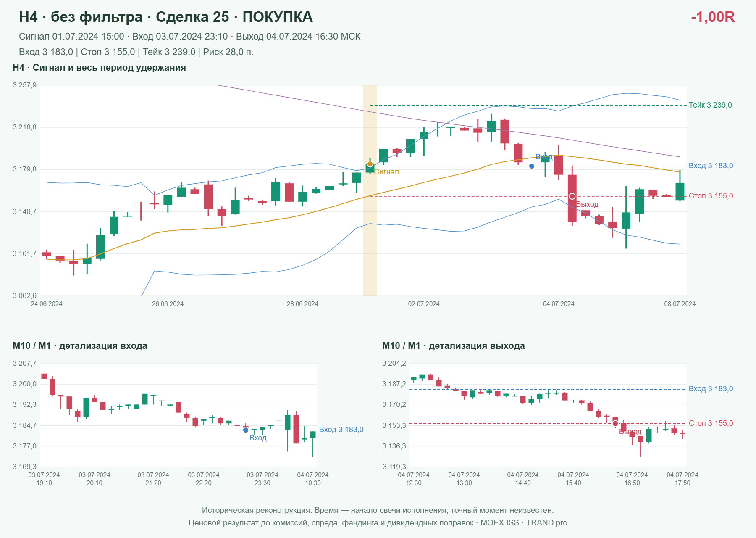Select Вход 3 183,0 label on H4 chart

pyautogui.click(x=711, y=166)
